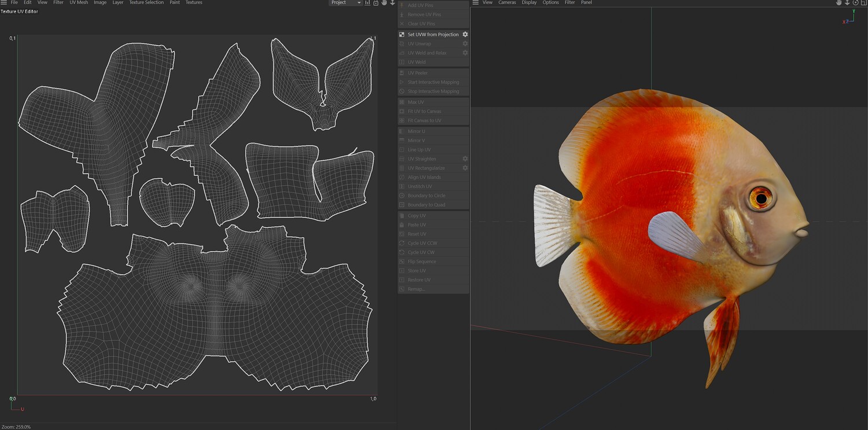Open the Edit menu in UV editor
This screenshot has width=868, height=430.
click(27, 2)
